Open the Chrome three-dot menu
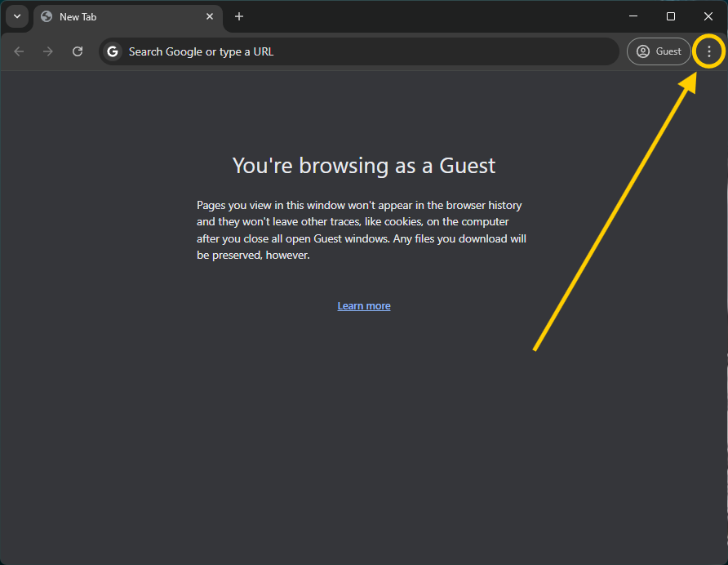This screenshot has width=728, height=565. pos(708,51)
